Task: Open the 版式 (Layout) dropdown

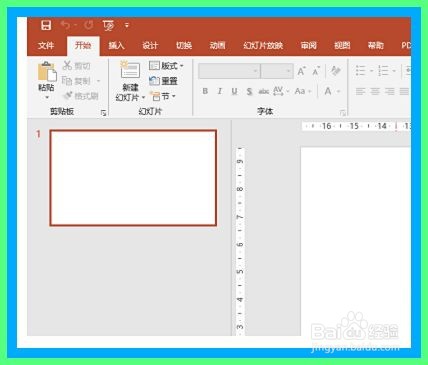Action: 166,66
